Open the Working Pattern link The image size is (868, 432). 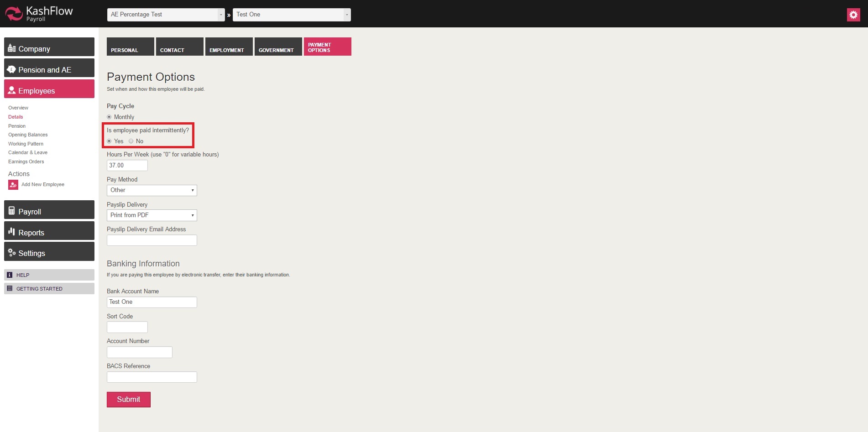26,144
